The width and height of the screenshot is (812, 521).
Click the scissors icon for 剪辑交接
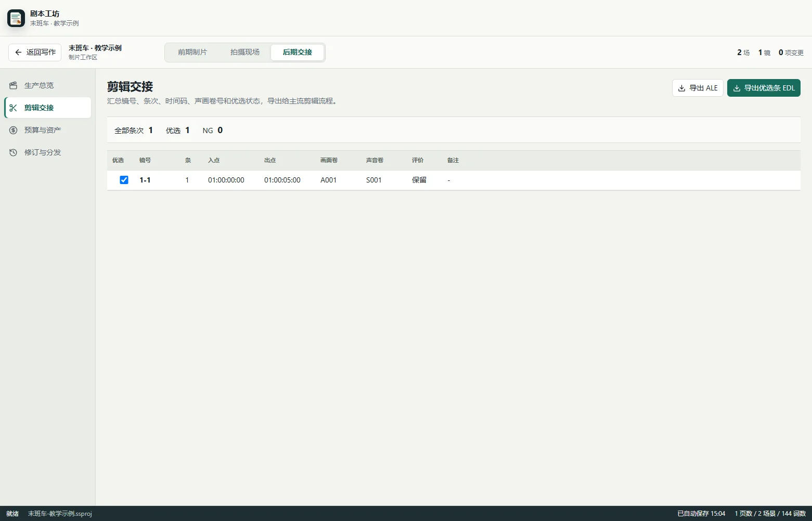click(14, 108)
